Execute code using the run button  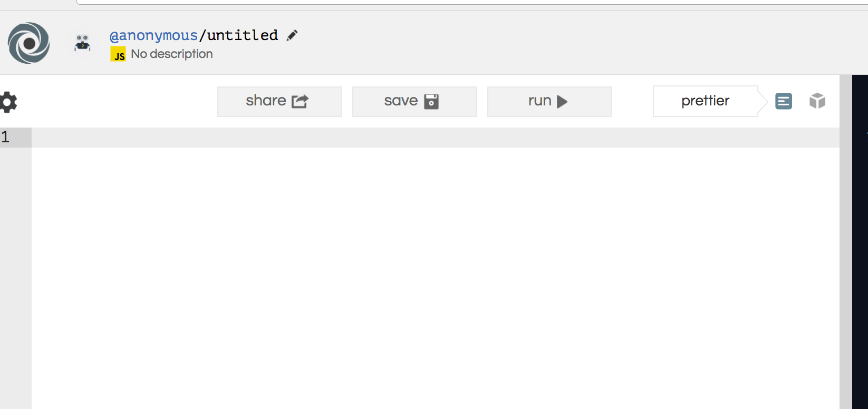pos(549,102)
